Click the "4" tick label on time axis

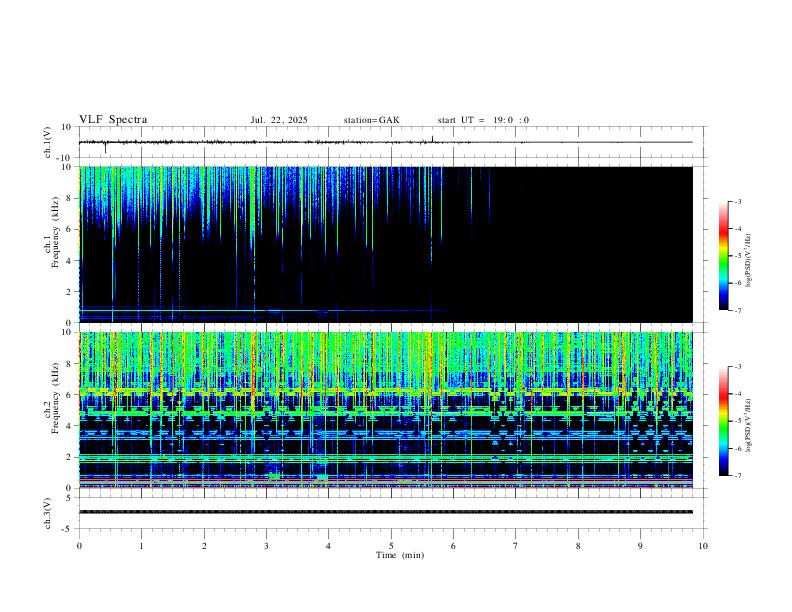(x=329, y=546)
